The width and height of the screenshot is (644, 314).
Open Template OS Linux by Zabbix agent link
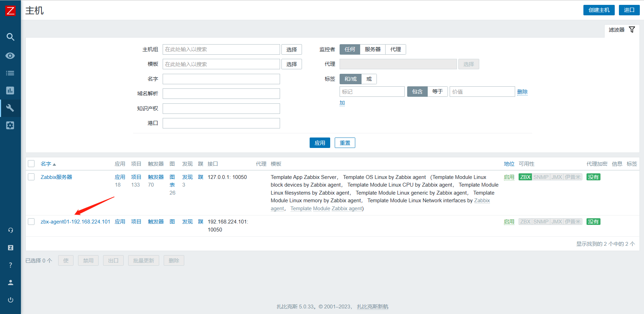click(x=385, y=177)
